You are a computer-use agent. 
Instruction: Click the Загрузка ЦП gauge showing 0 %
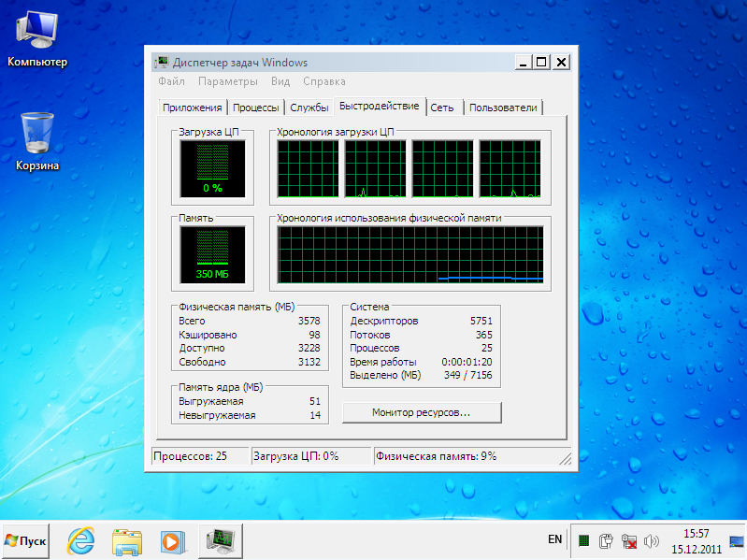coord(212,168)
